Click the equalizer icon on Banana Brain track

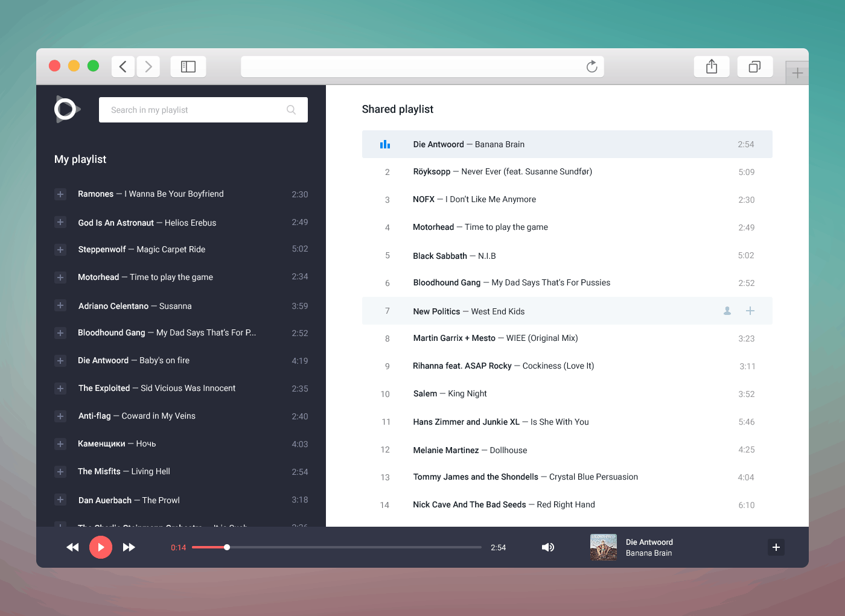click(385, 144)
